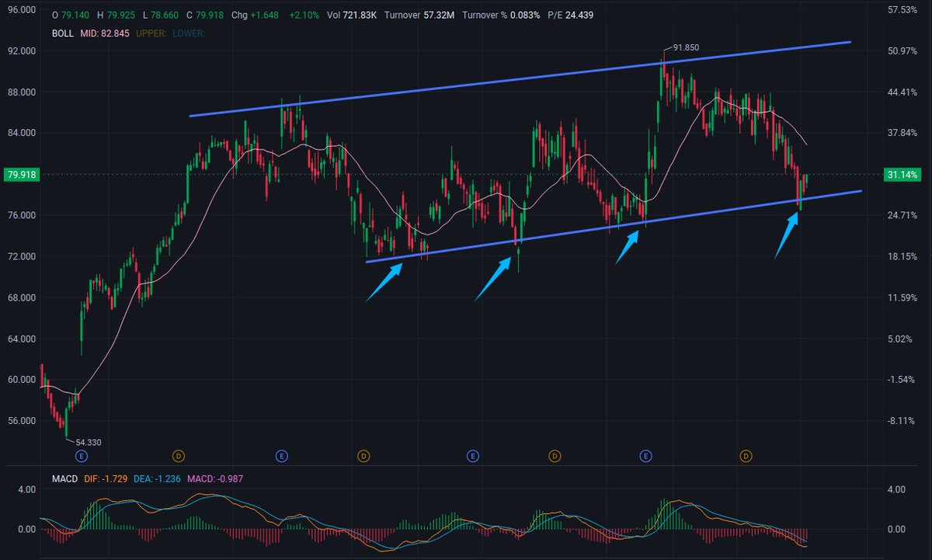Viewport: 932px width, 560px height.
Task: Click the 57.53% percent axis label
Action: (902, 10)
